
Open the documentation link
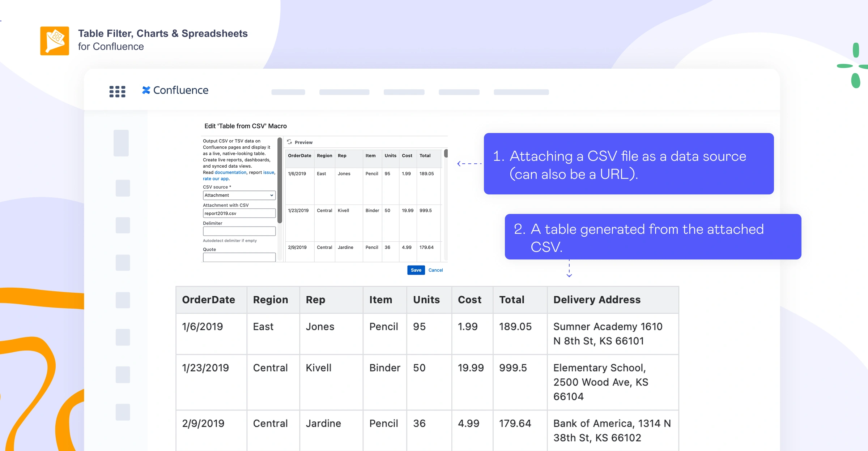click(230, 172)
